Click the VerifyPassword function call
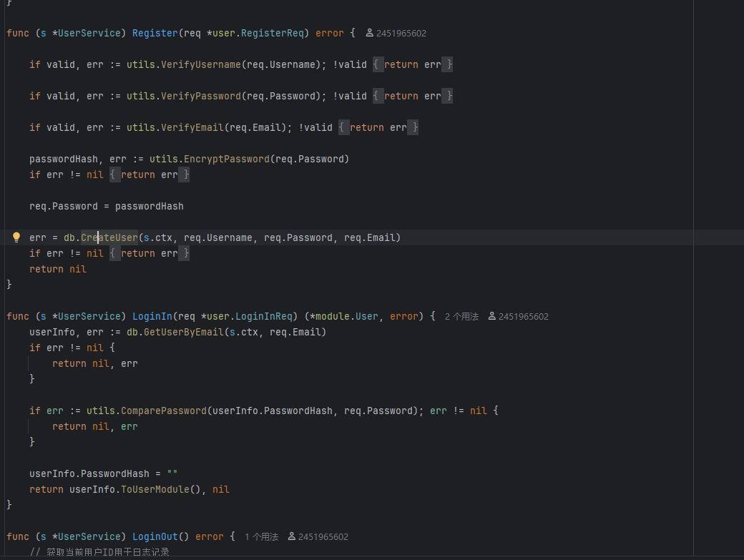The image size is (744, 560). (x=201, y=97)
